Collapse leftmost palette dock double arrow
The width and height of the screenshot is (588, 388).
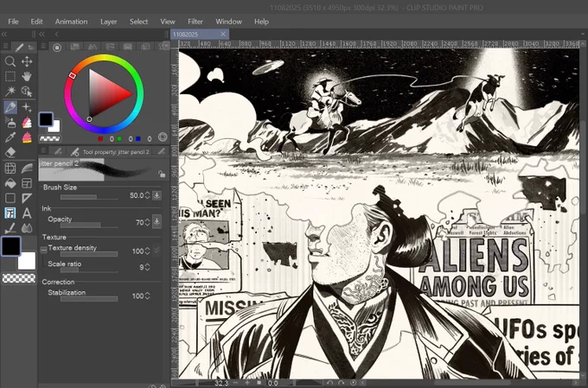pyautogui.click(x=4, y=34)
